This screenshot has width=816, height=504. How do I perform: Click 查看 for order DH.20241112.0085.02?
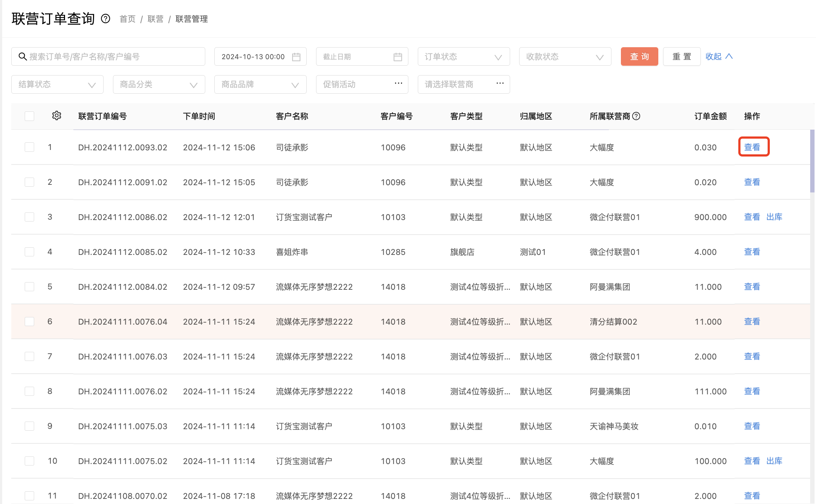tap(752, 252)
